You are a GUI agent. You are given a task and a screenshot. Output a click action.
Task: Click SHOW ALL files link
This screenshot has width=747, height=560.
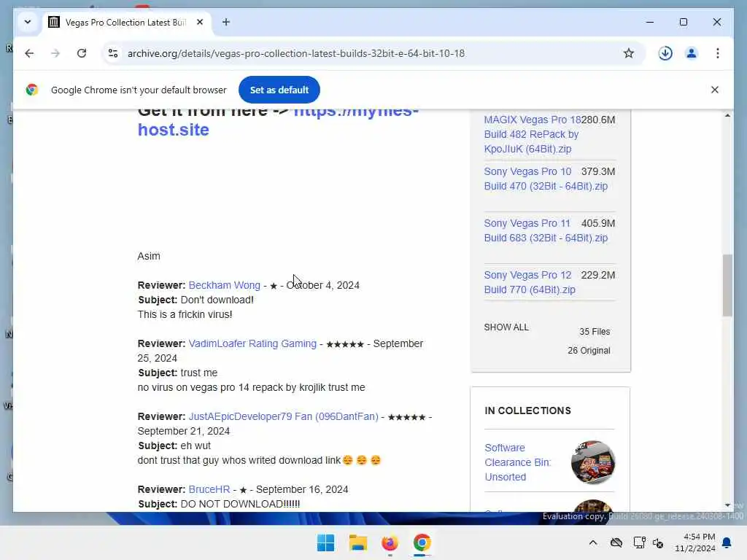point(506,327)
